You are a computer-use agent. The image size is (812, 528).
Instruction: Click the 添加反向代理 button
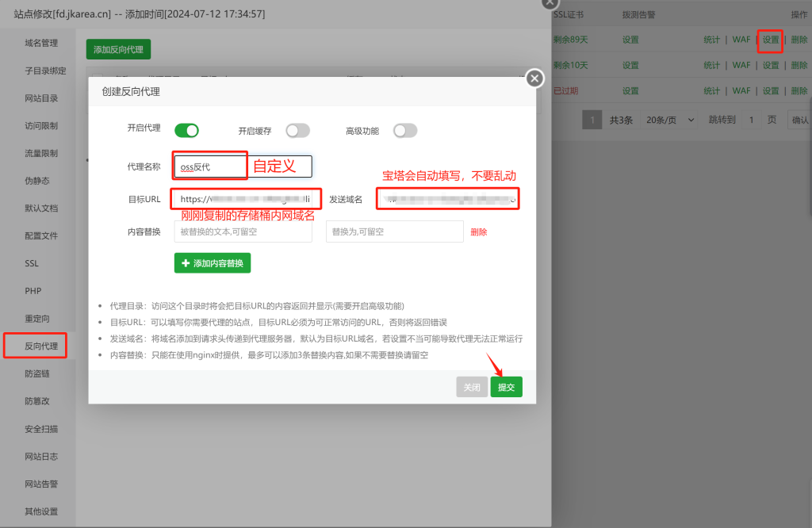118,49
